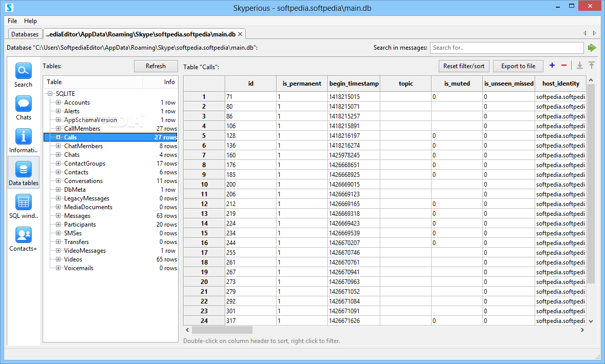Select the SMSes table in tree

(73, 233)
